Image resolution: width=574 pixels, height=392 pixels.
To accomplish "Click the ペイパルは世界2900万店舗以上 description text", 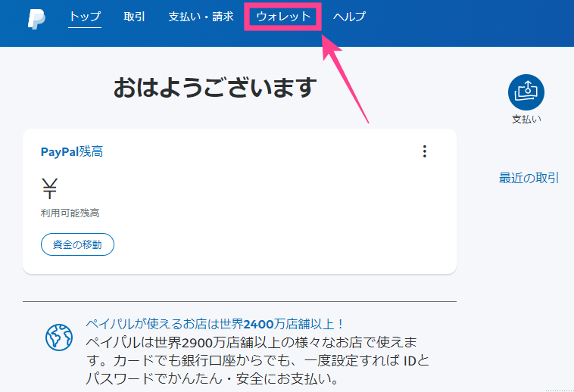I will (x=257, y=360).
